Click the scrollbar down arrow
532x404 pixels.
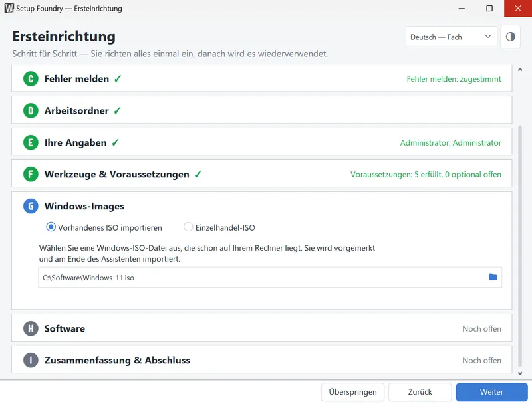pos(520,373)
